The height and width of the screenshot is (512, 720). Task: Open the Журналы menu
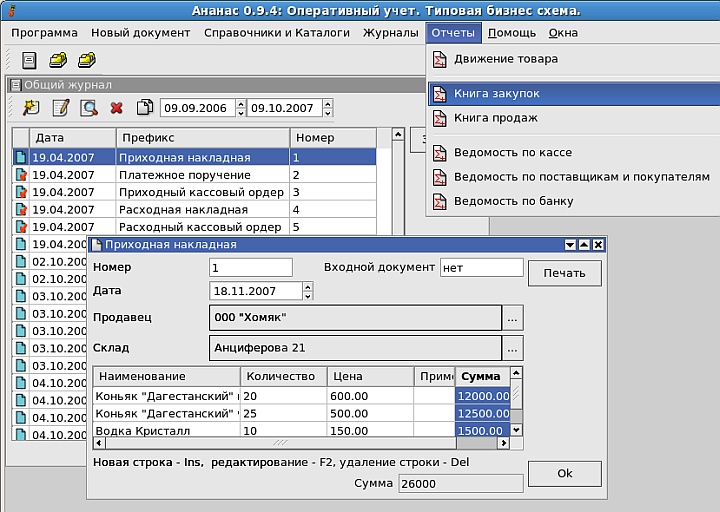pyautogui.click(x=390, y=33)
